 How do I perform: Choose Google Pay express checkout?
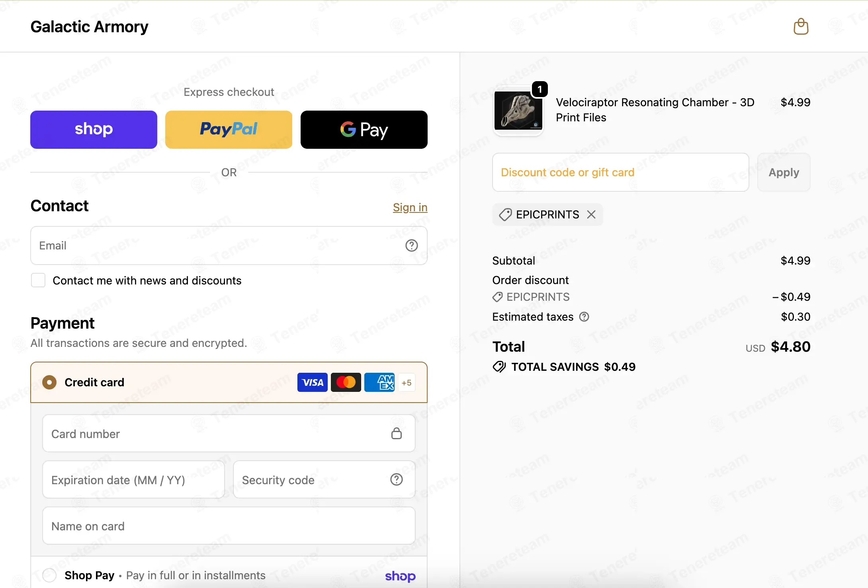point(364,130)
